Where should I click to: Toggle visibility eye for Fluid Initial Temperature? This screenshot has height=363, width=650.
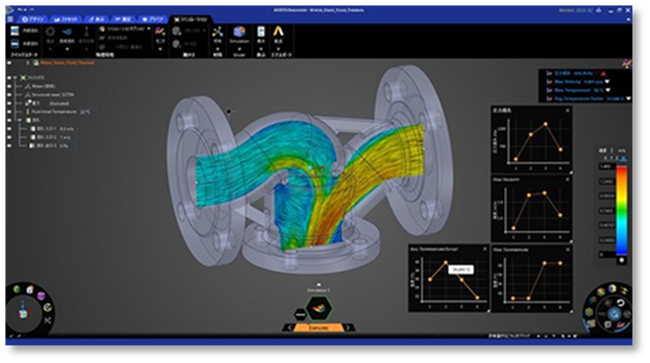click(x=9, y=112)
